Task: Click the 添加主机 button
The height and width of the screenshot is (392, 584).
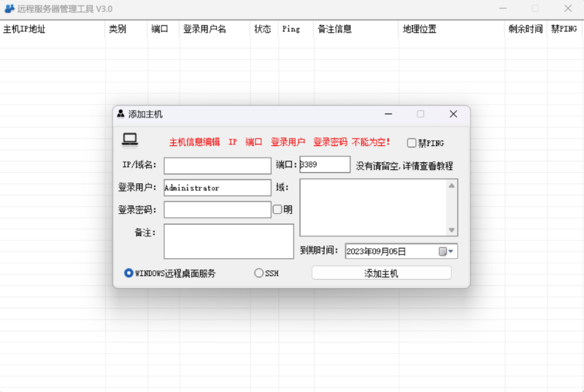Action: 381,273
